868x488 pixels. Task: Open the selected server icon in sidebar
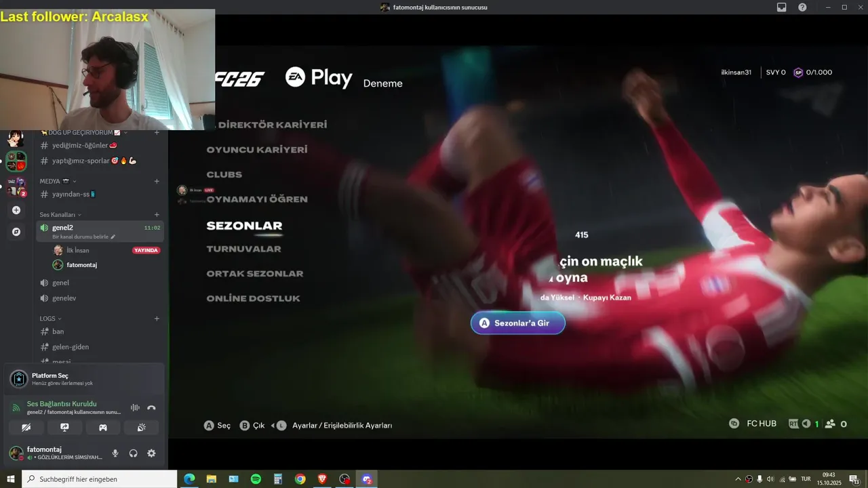16,162
